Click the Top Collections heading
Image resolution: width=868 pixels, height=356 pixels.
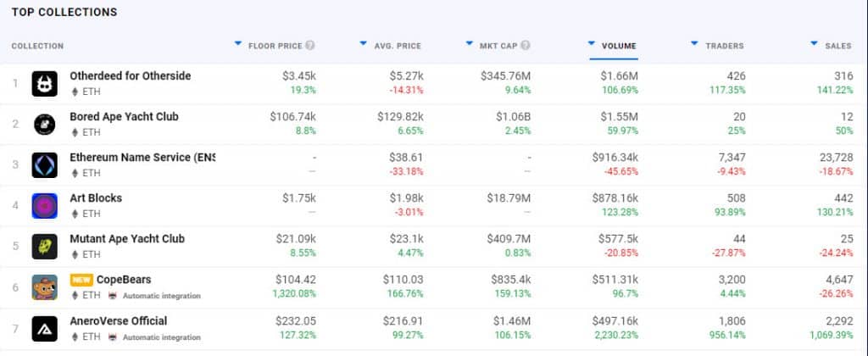[64, 12]
